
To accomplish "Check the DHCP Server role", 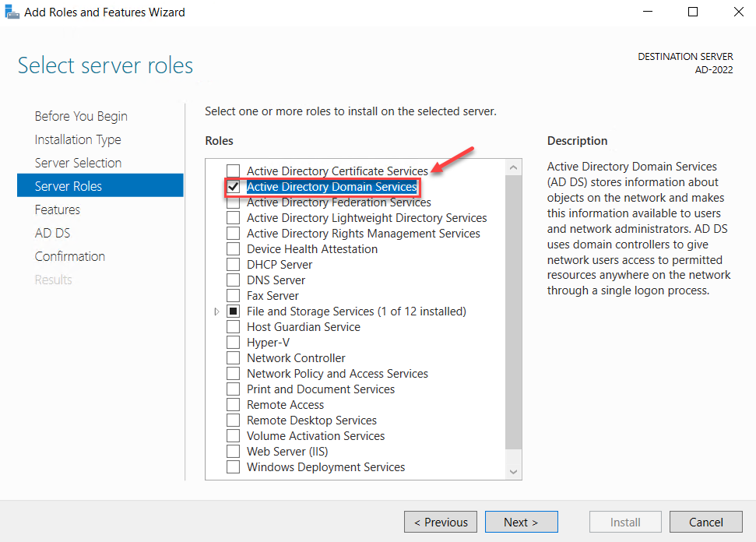I will click(x=232, y=264).
